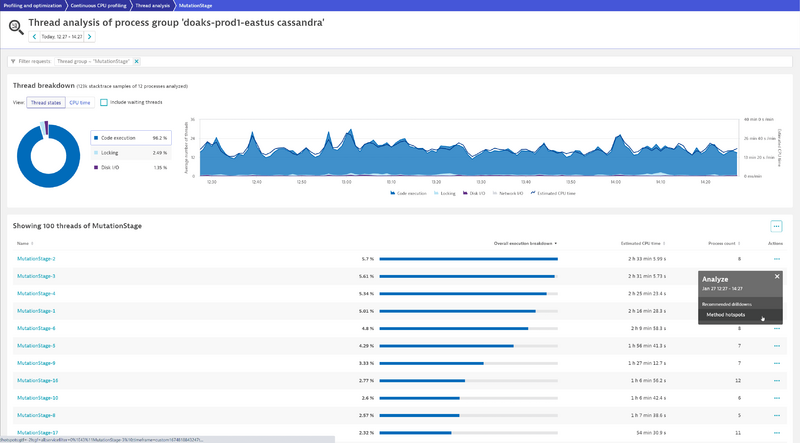This screenshot has height=443, width=800.
Task: Select Code execution legend swatch
Action: click(96, 138)
